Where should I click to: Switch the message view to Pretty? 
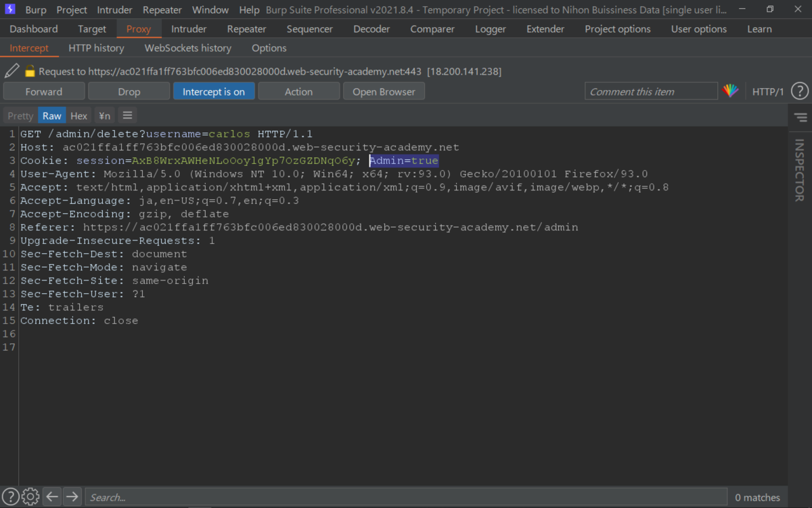tap(20, 116)
